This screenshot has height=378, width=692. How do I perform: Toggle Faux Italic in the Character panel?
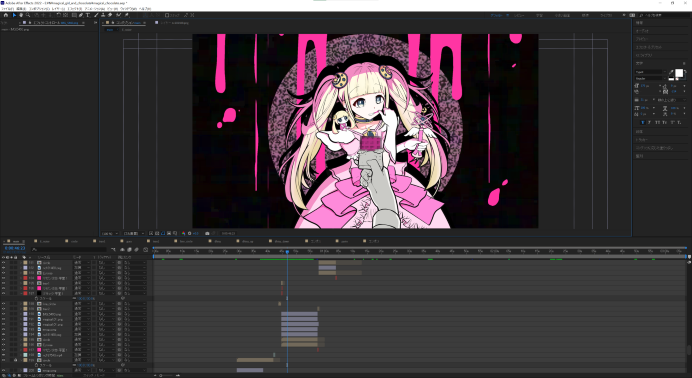click(x=649, y=122)
